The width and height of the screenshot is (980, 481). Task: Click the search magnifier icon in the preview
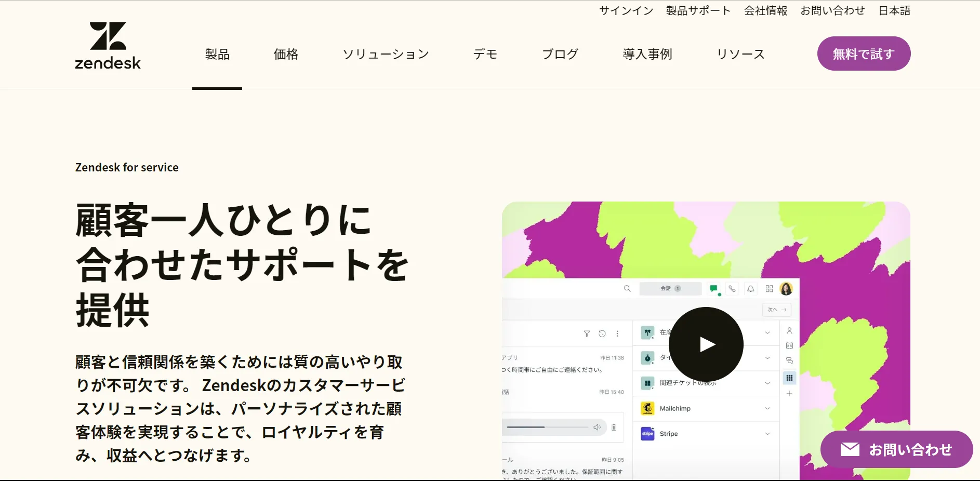(627, 289)
